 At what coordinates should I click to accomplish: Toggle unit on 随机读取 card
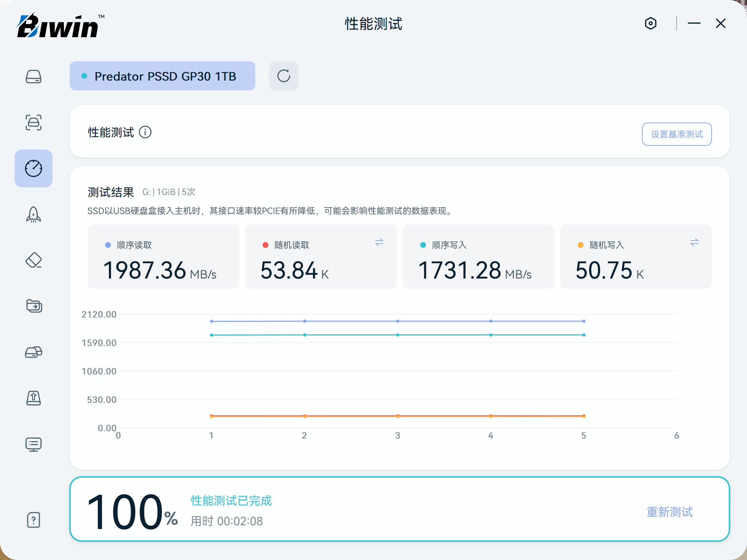[x=379, y=242]
